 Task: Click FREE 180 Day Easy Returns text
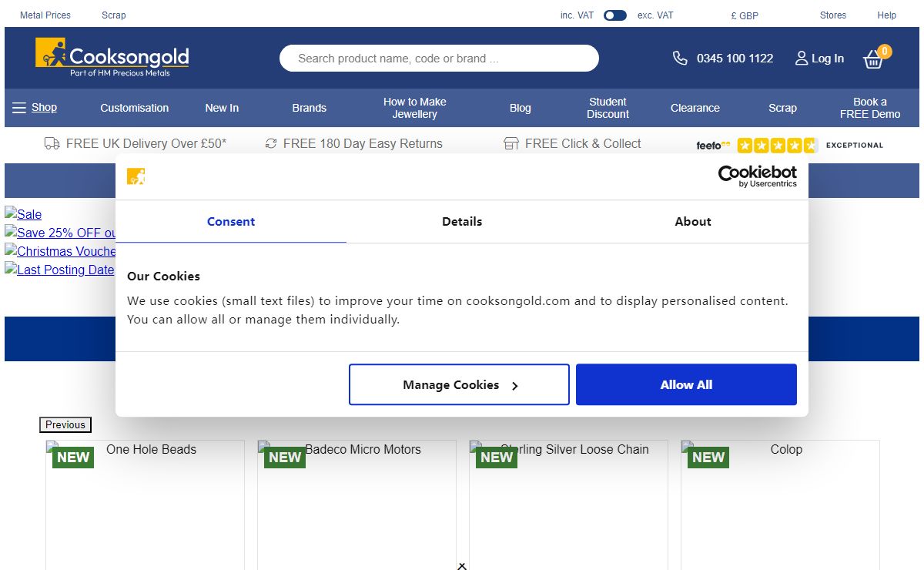(x=363, y=143)
